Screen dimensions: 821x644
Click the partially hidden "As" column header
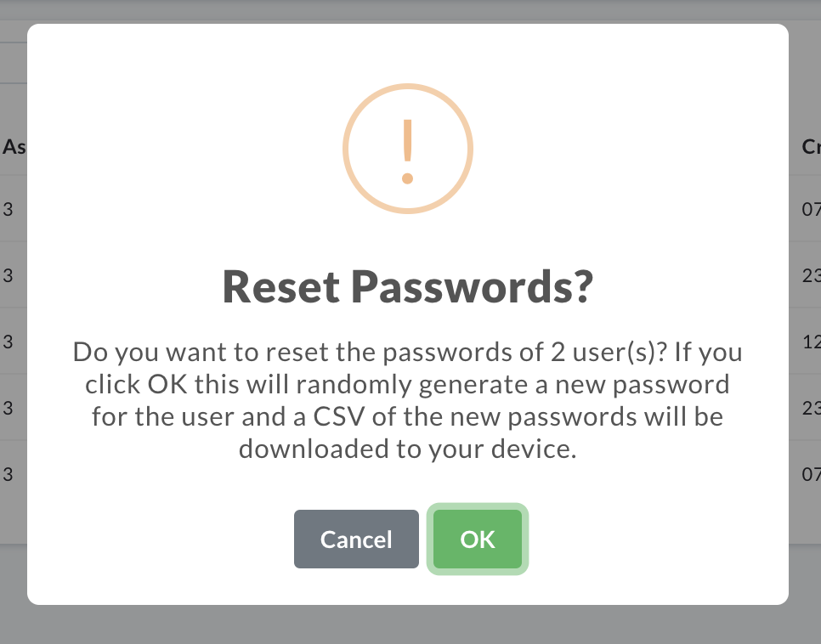[14, 147]
